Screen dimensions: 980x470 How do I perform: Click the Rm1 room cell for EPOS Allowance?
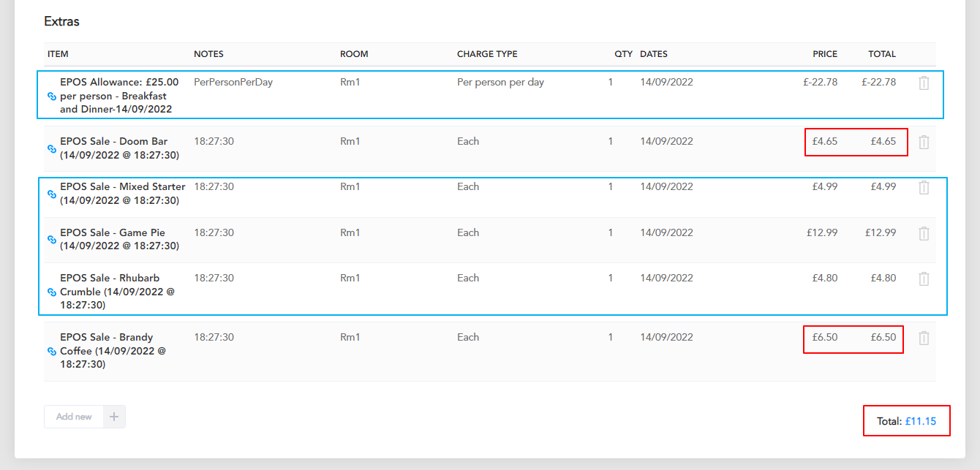[x=350, y=83]
